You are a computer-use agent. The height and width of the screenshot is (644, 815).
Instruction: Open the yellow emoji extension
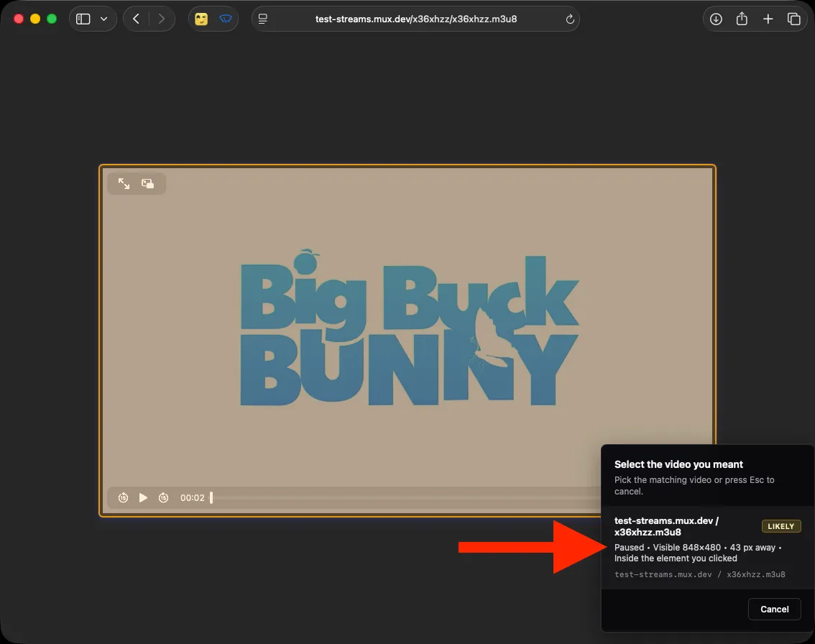tap(203, 19)
